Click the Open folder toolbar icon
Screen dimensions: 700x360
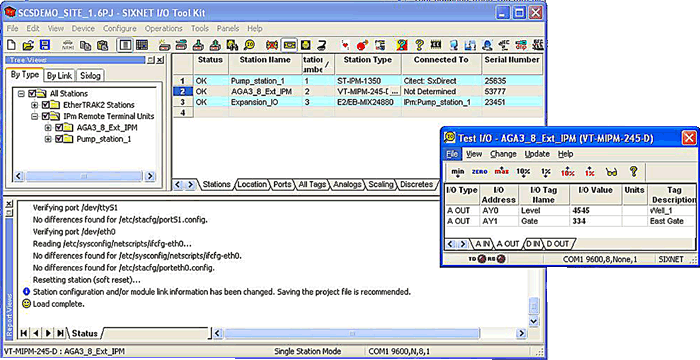click(28, 45)
